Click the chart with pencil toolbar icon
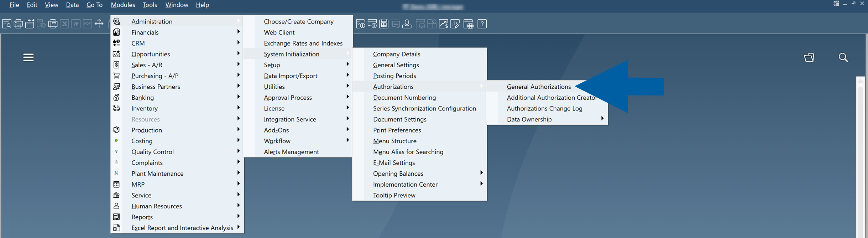868x238 pixels. click(455, 24)
